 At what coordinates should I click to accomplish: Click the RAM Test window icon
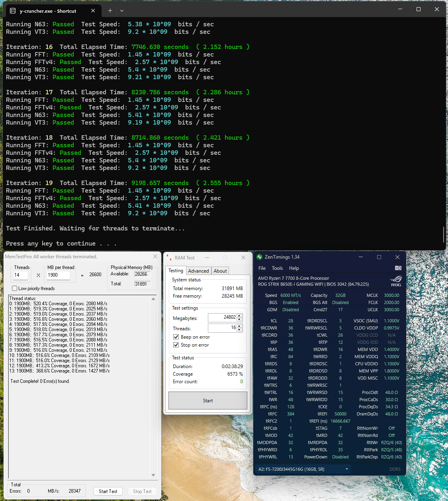169,257
